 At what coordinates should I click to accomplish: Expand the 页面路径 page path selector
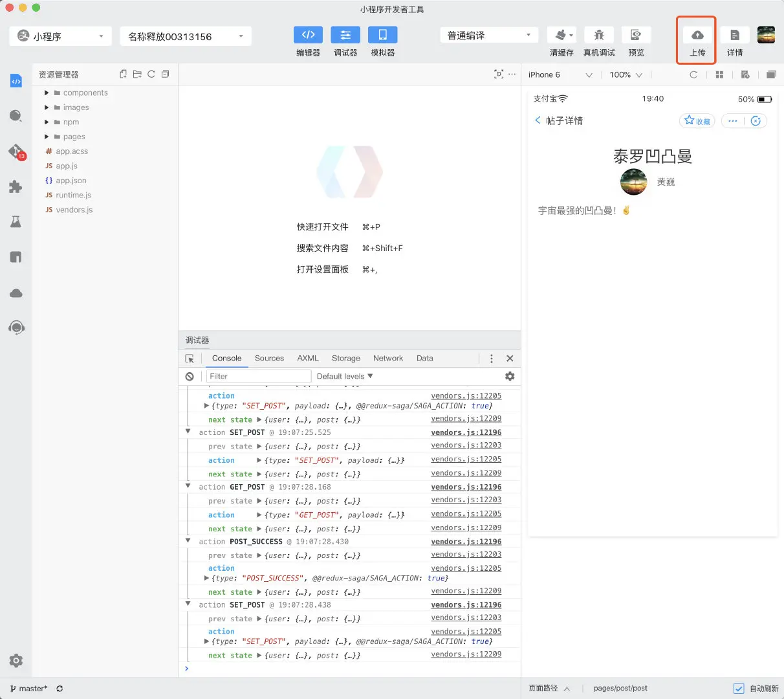[x=549, y=689]
